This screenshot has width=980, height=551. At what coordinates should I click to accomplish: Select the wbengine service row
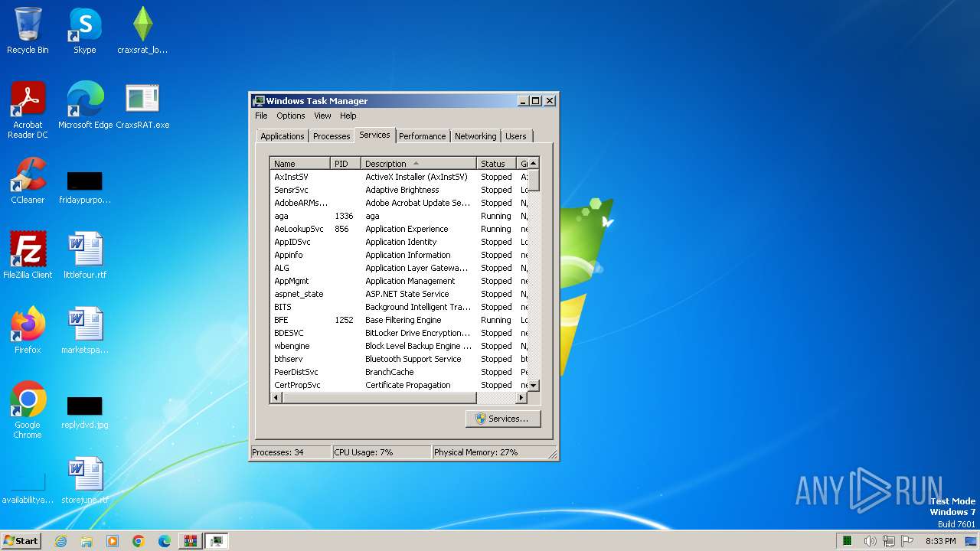399,346
